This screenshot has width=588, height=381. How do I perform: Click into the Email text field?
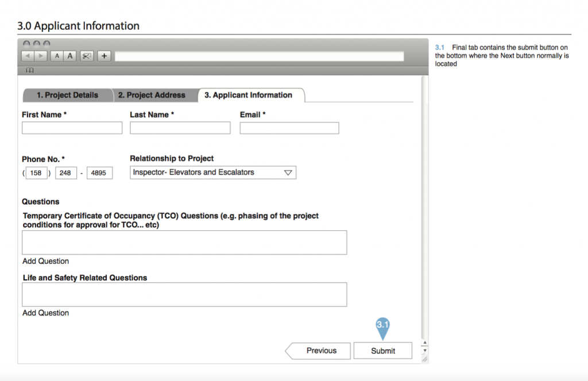coord(289,128)
